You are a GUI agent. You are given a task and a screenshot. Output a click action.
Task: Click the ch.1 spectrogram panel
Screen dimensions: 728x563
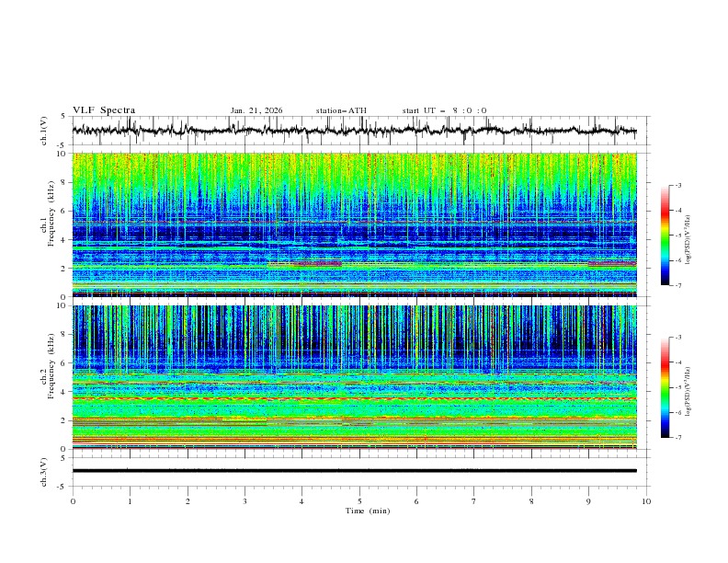tap(354, 224)
